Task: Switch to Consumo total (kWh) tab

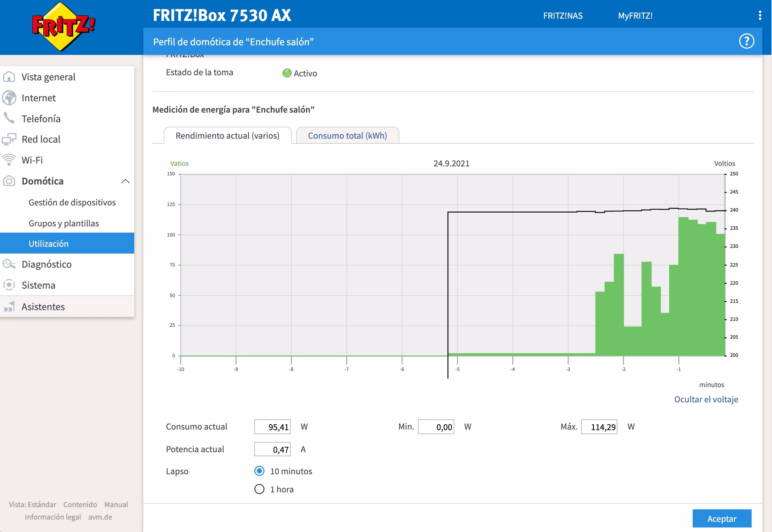Action: pos(347,135)
